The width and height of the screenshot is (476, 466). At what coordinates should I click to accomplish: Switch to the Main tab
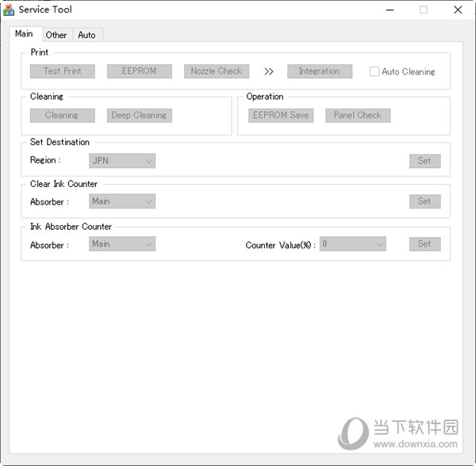[25, 33]
